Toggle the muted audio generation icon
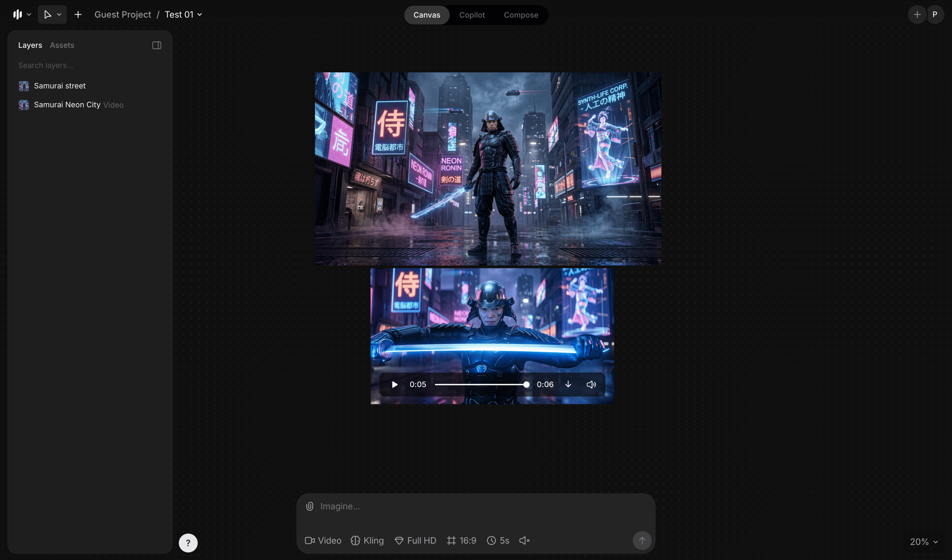 point(524,541)
